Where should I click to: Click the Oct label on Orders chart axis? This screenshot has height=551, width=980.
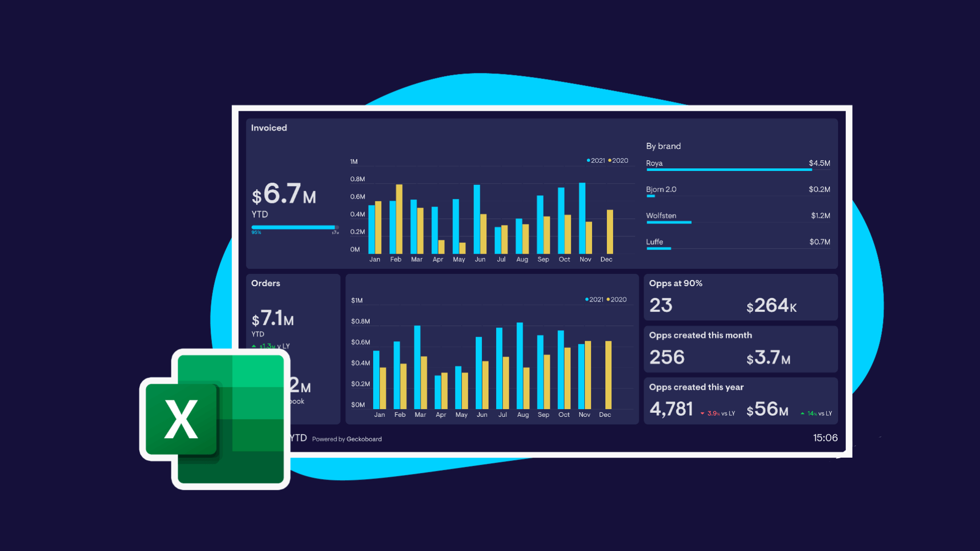[564, 415]
